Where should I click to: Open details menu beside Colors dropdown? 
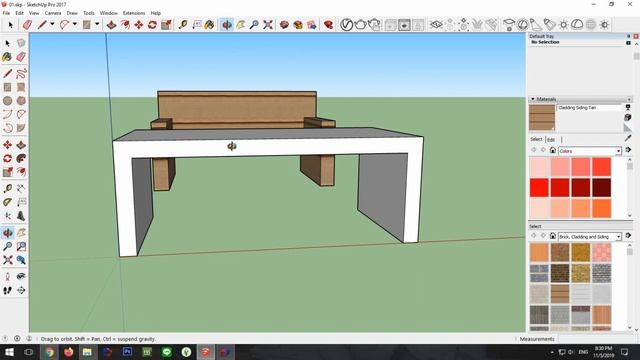tap(628, 150)
